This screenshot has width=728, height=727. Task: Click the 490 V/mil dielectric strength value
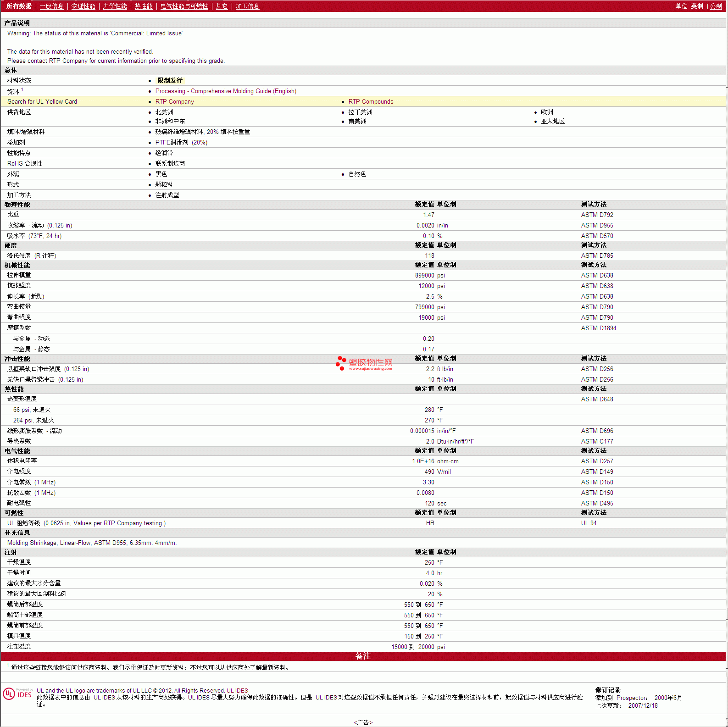438,472
